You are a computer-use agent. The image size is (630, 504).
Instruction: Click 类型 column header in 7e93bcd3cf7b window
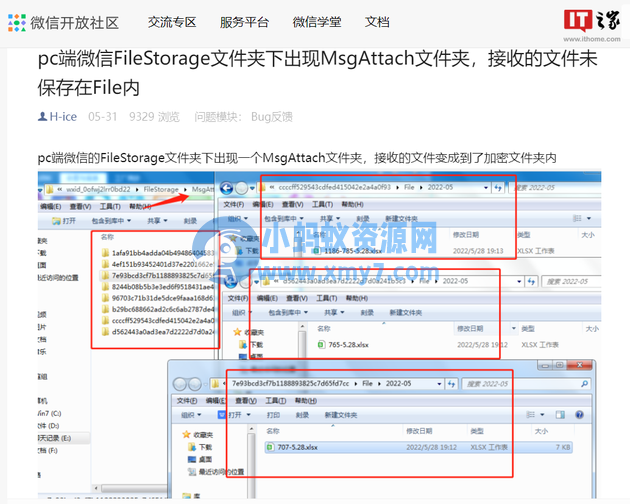click(477, 431)
